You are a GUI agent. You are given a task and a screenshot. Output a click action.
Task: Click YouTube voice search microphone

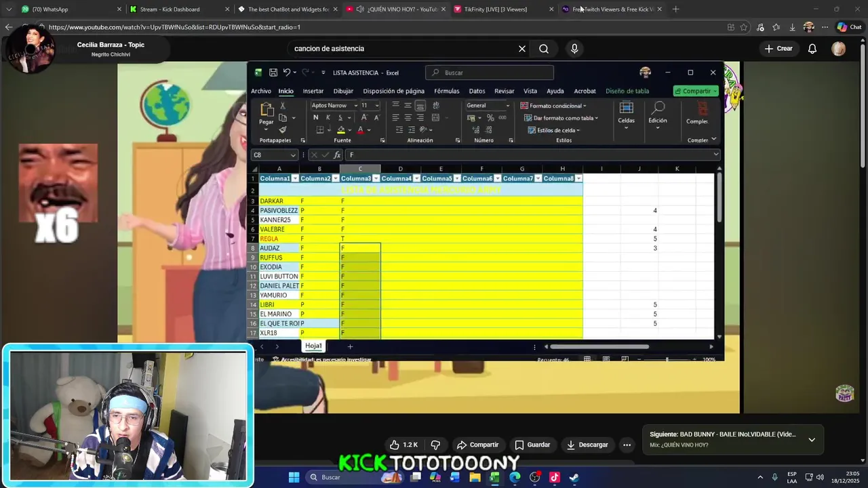(x=574, y=49)
